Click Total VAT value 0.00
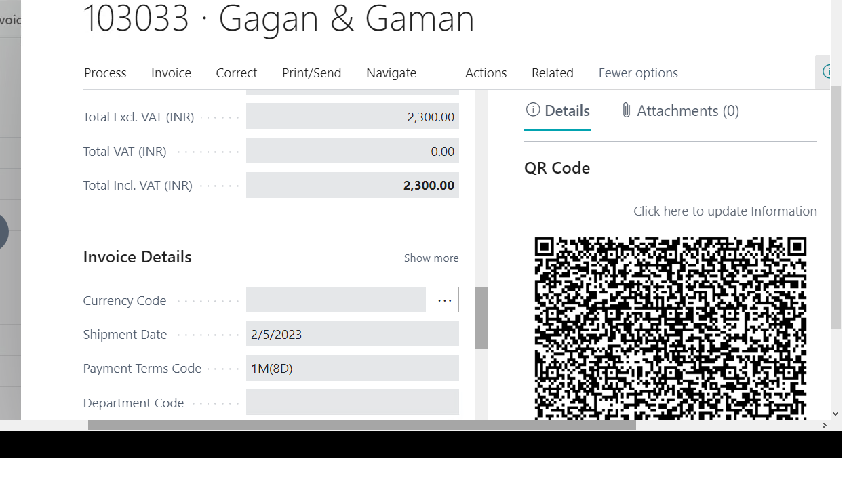Viewport: 868px width, 488px height. 353,151
